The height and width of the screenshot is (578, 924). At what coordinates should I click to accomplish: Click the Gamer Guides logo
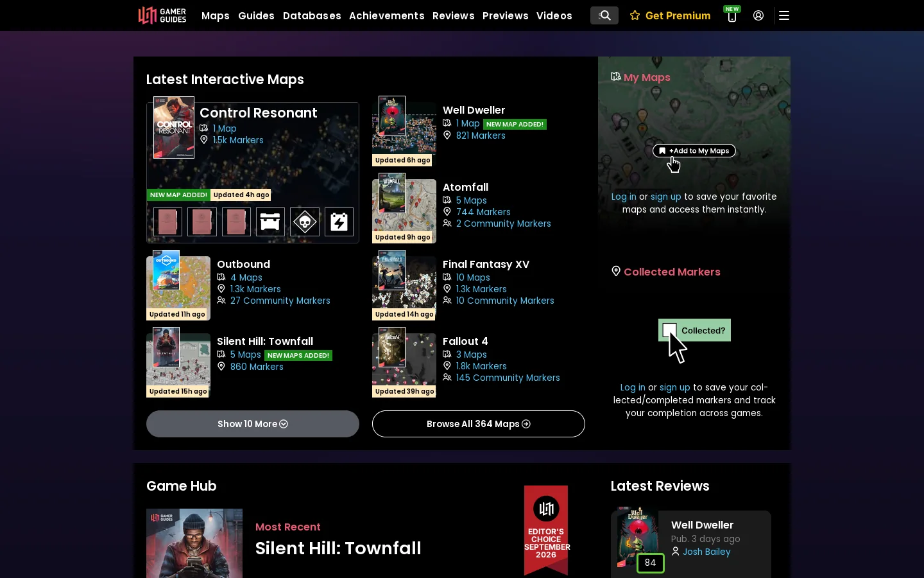[x=162, y=15]
